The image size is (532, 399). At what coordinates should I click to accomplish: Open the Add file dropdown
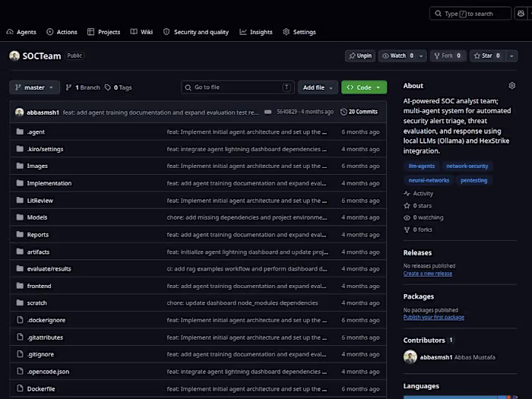[x=318, y=87]
